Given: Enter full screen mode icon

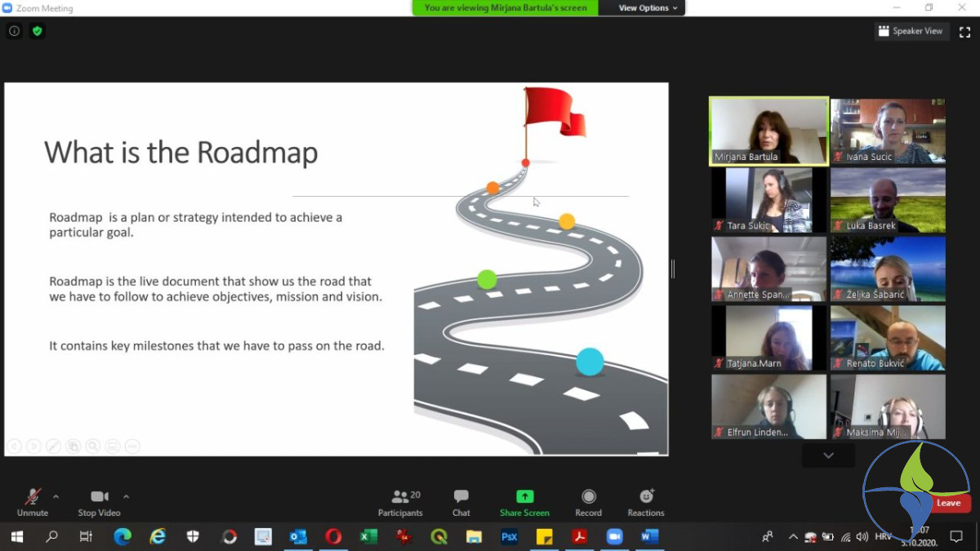Looking at the screenshot, I should pyautogui.click(x=964, y=32).
